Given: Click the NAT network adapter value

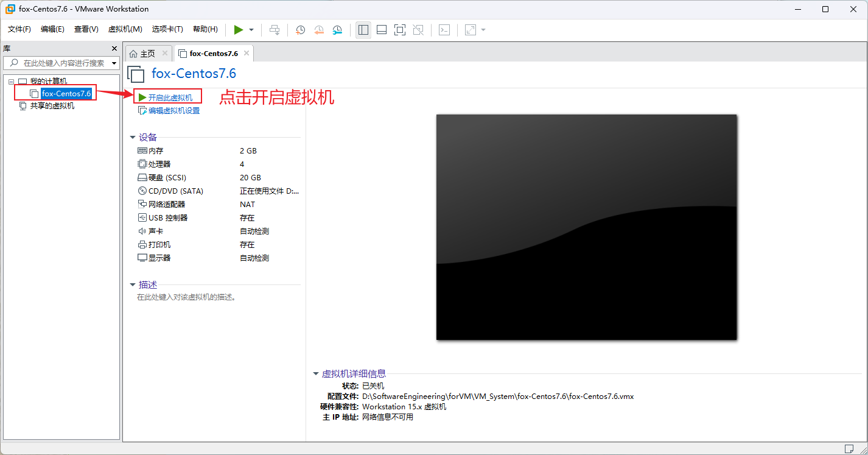Looking at the screenshot, I should [x=247, y=205].
